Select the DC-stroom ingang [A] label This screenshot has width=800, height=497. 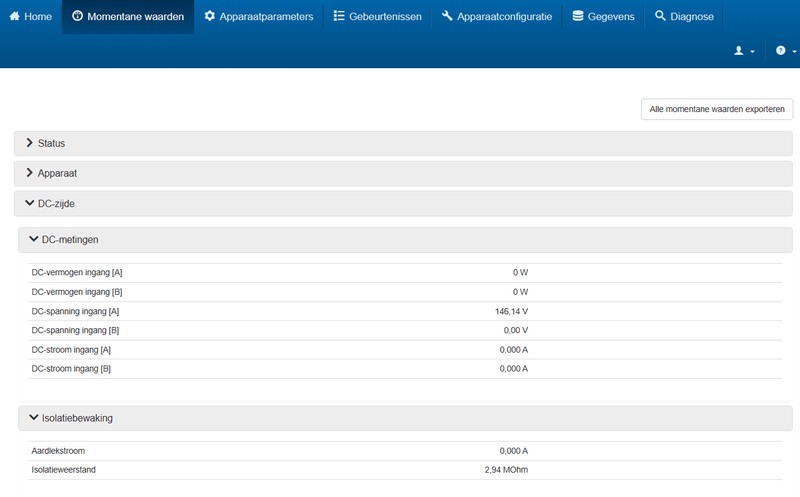coord(71,350)
